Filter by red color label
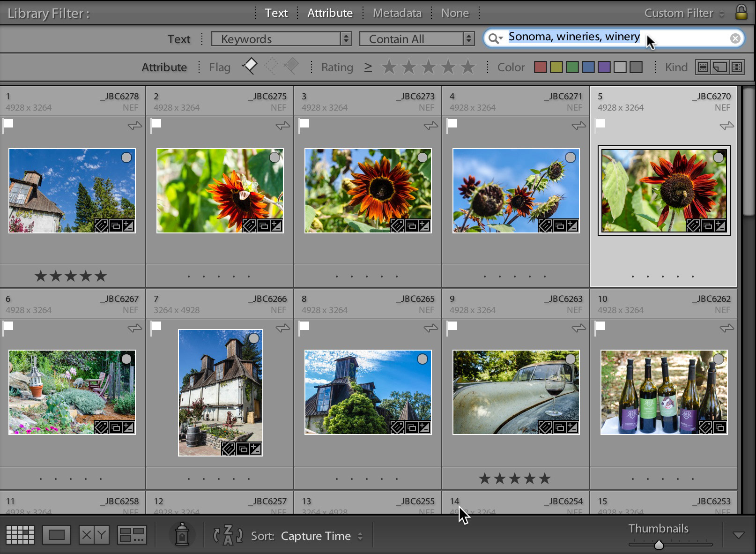Screen dimensions: 756x554 (541, 67)
